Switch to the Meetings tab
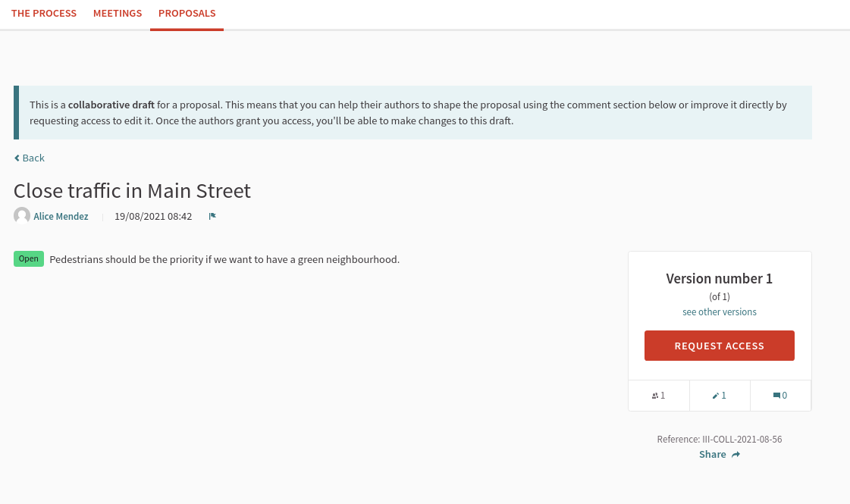Screen dimensions: 850x504 pos(118,14)
